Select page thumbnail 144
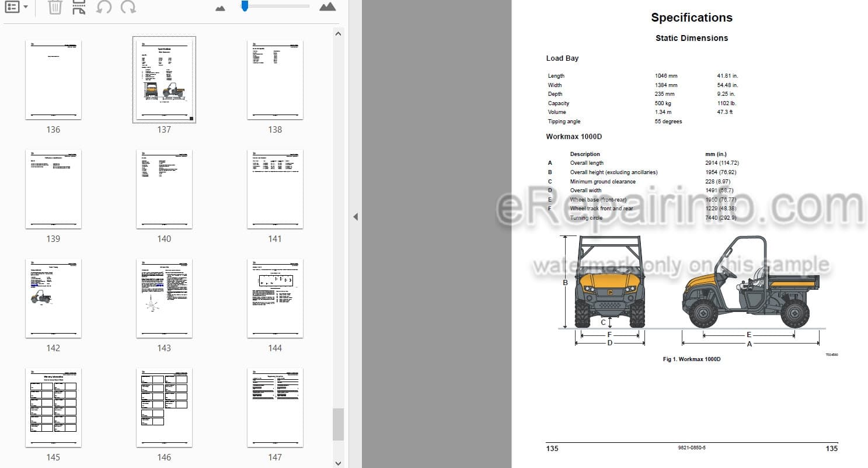The image size is (868, 468). pos(275,299)
